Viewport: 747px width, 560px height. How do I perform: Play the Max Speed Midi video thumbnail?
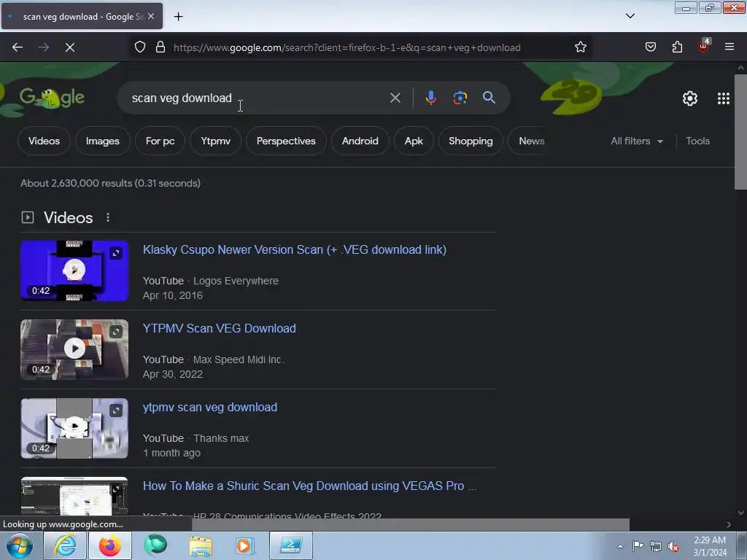click(74, 349)
